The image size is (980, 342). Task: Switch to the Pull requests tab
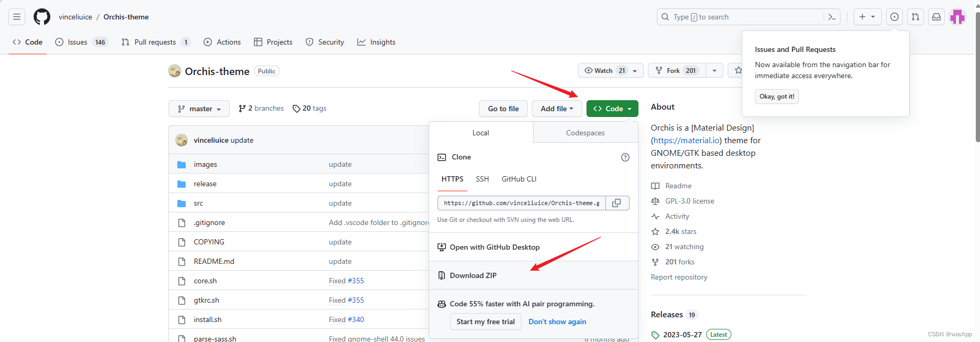coord(155,42)
